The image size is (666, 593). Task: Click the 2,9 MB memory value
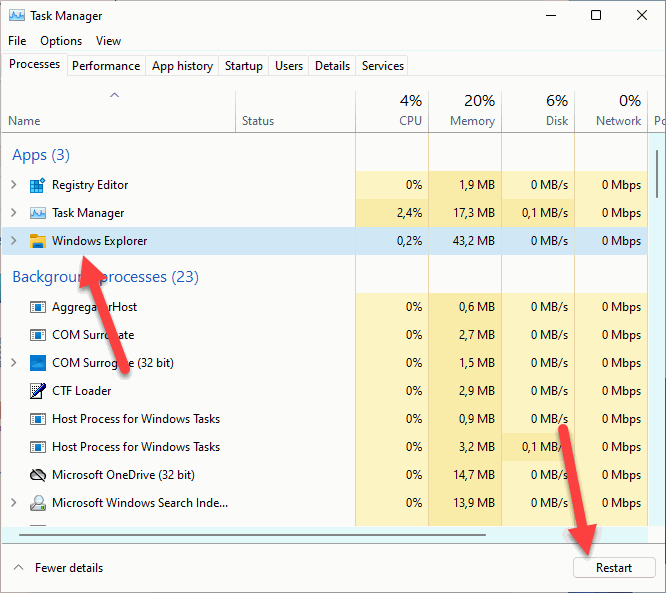(477, 391)
